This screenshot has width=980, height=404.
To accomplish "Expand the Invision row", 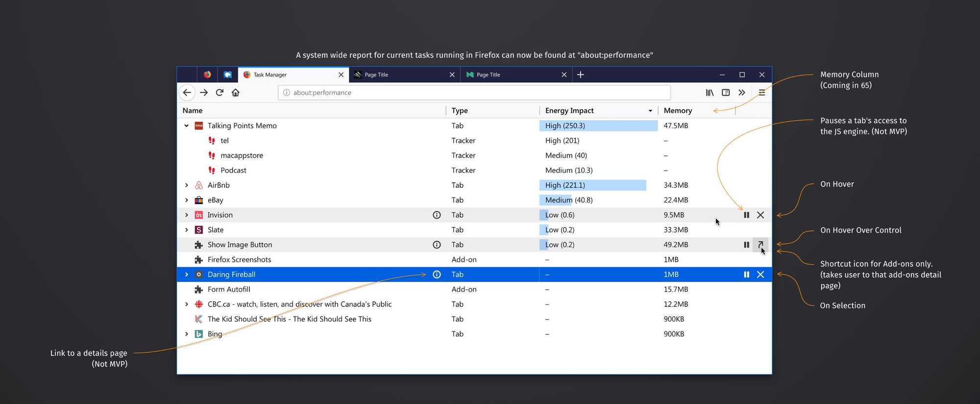I will click(x=187, y=215).
